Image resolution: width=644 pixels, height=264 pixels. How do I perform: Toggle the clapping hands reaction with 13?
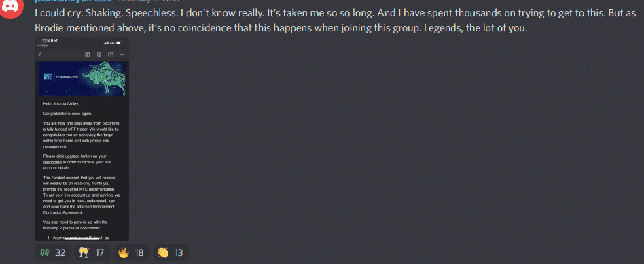tap(171, 252)
